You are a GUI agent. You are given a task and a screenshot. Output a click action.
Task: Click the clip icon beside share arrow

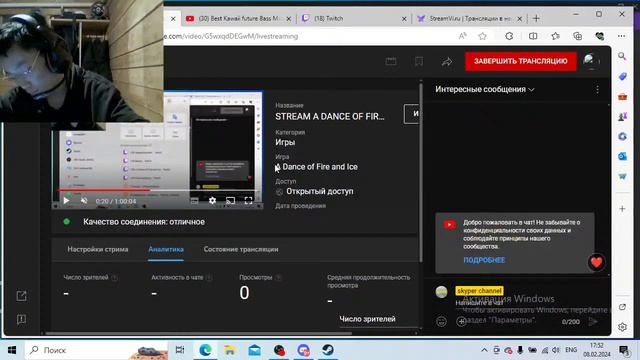click(419, 62)
